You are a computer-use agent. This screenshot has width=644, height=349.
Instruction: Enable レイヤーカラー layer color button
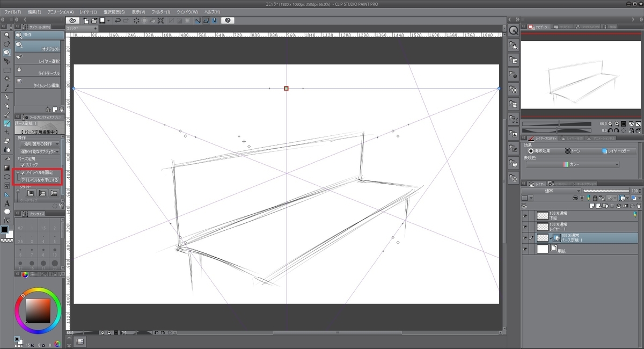(615, 151)
